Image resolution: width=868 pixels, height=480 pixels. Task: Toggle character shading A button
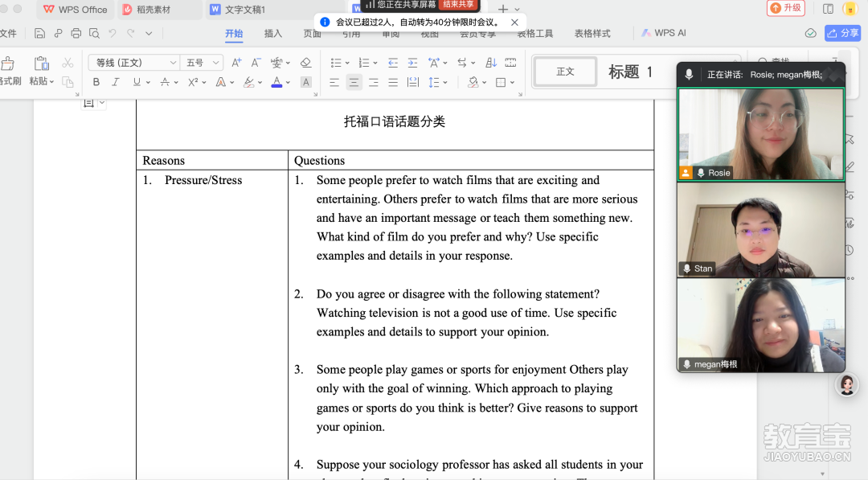[305, 82]
